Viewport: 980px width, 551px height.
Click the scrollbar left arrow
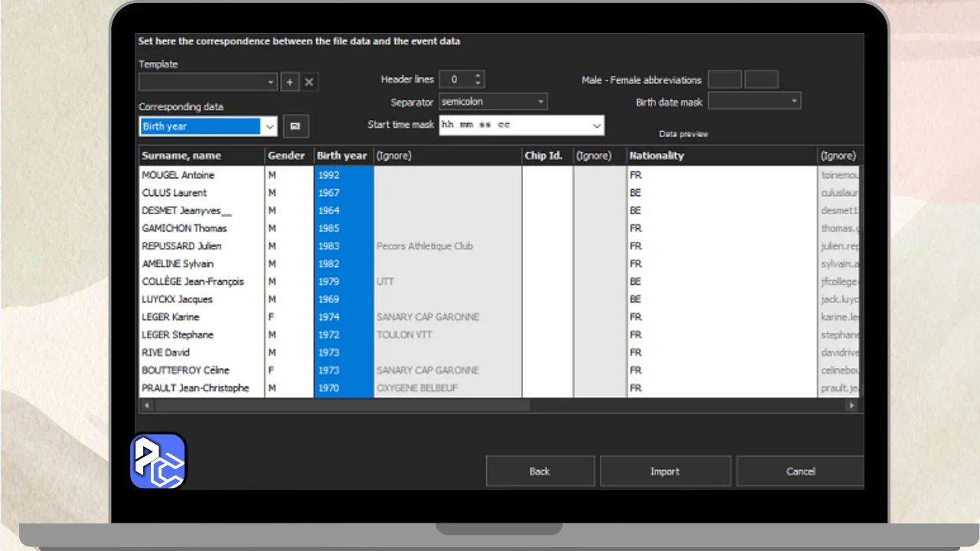coord(146,406)
